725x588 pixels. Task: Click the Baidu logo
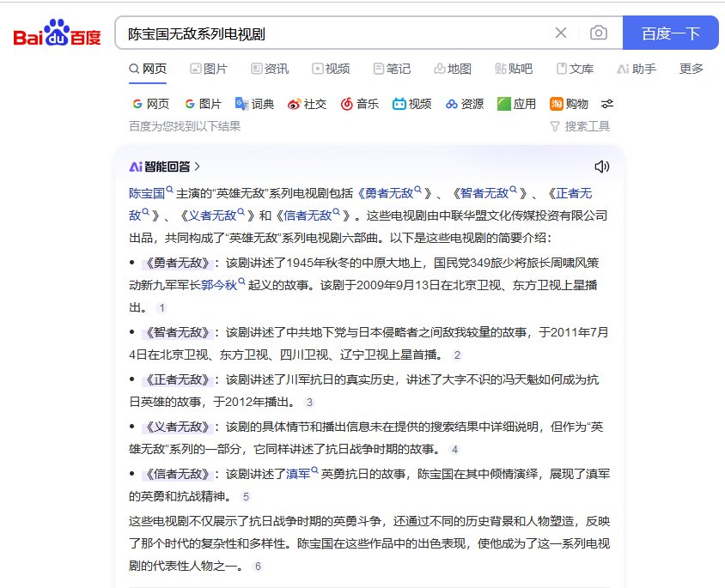coord(57,34)
